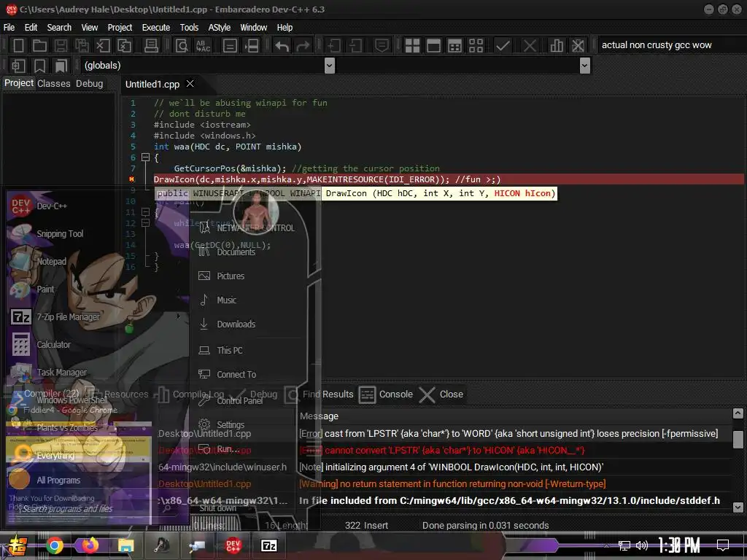Open the AStyle menu
Screen dimensions: 747x560
(x=219, y=28)
